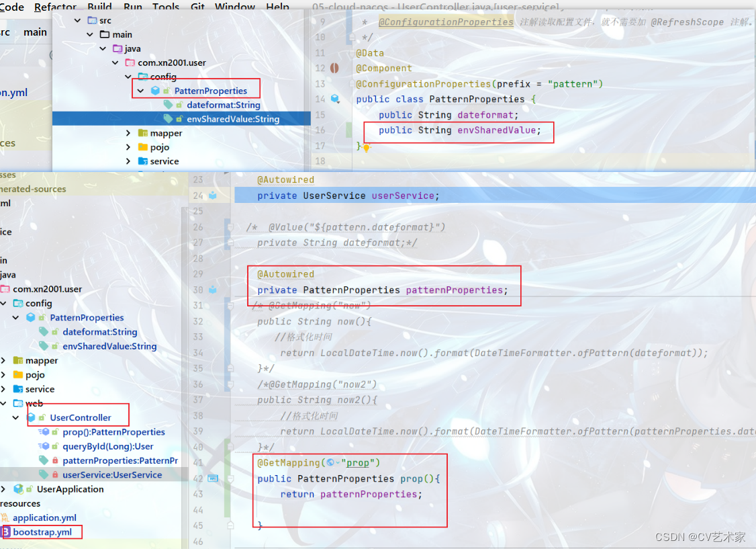This screenshot has height=549, width=756.
Task: Open the Help menu
Action: click(x=278, y=7)
